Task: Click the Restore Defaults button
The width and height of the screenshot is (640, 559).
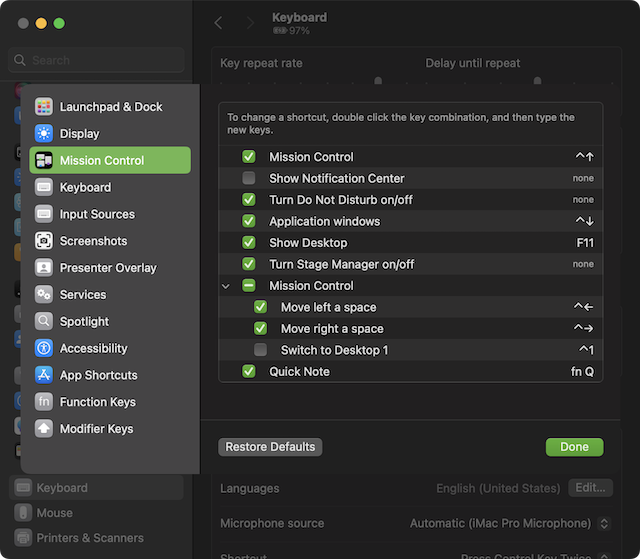Action: click(270, 447)
